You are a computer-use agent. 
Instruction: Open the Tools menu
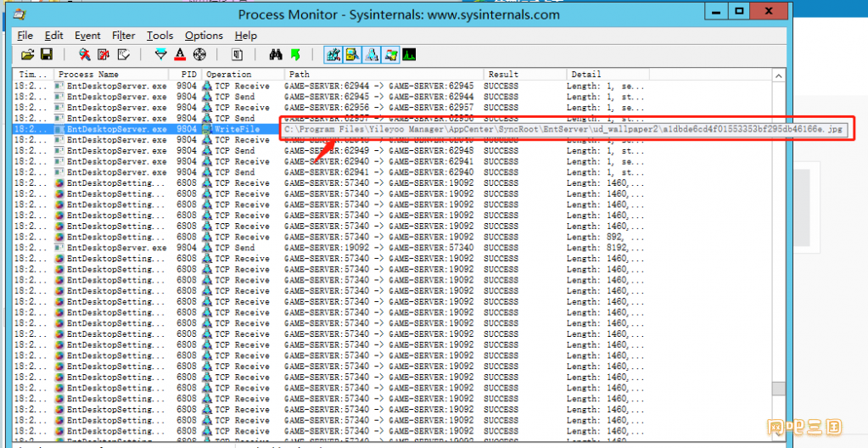coord(160,36)
